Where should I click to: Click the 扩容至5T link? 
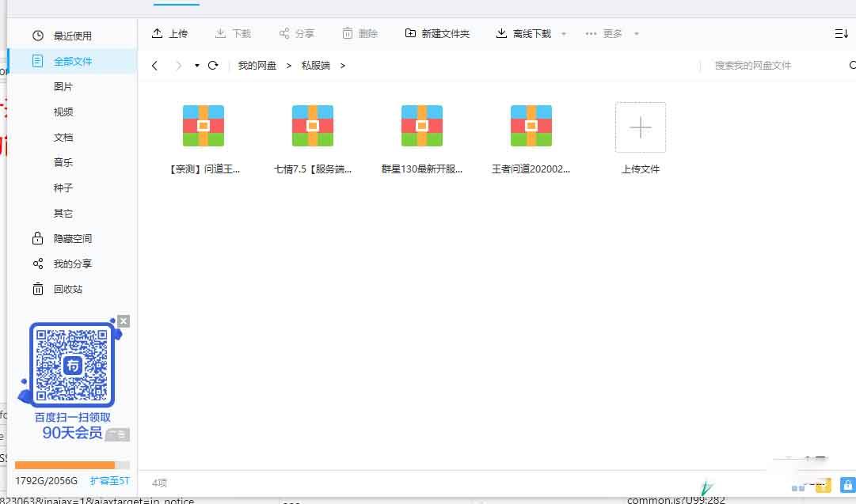(110, 480)
